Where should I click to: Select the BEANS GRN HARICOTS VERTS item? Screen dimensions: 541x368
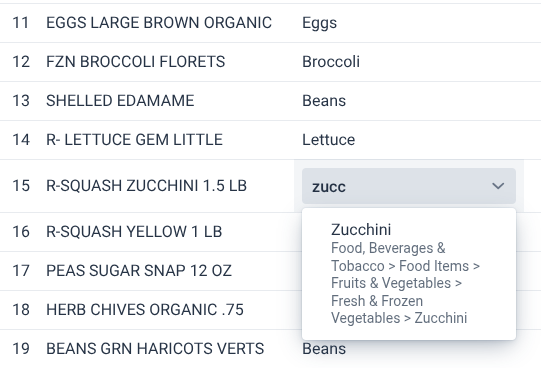(155, 349)
